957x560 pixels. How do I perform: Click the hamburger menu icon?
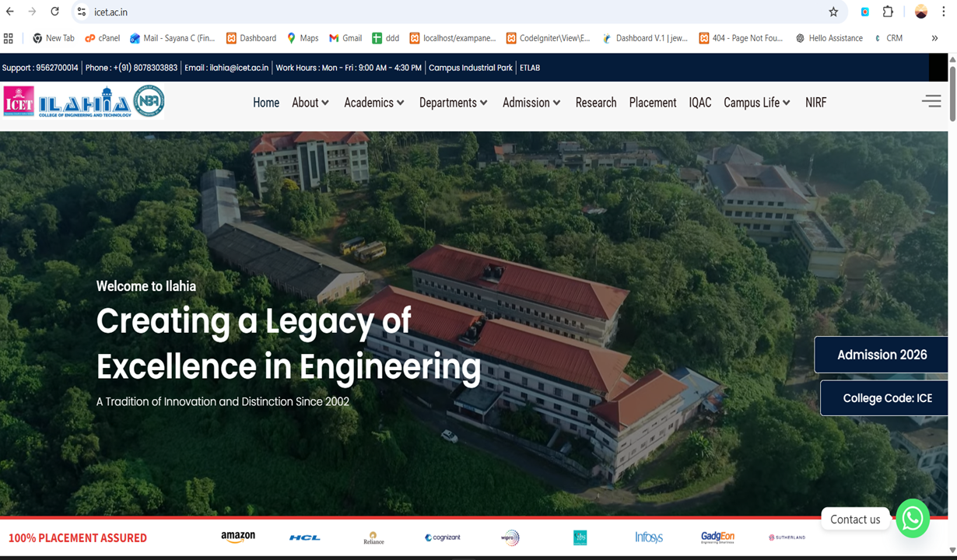coord(931,100)
